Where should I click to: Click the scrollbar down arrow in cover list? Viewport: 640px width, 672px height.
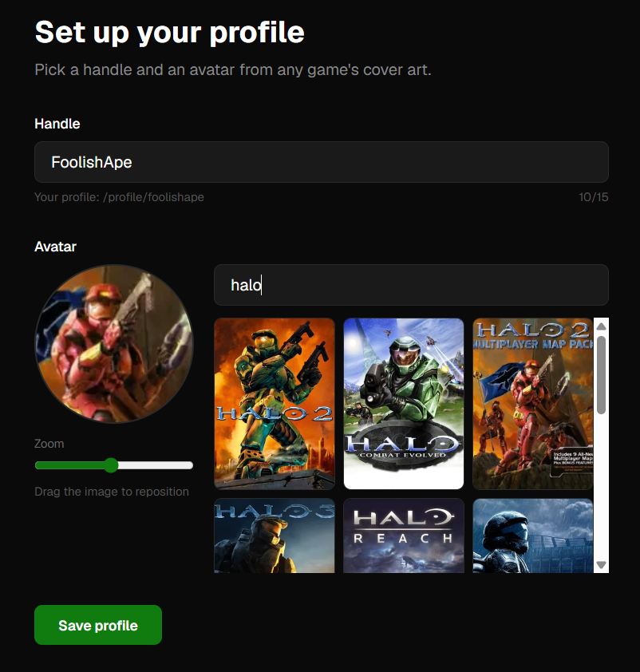click(601, 565)
